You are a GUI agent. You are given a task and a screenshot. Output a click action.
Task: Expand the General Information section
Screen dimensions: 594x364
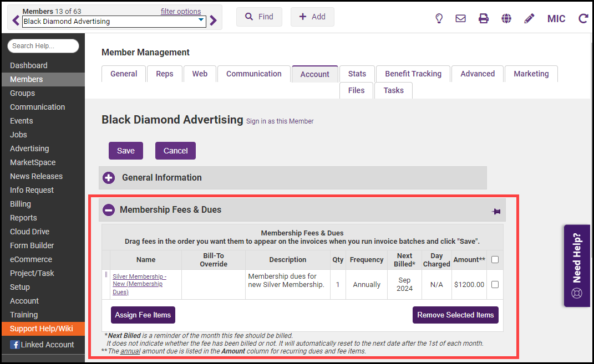(109, 178)
